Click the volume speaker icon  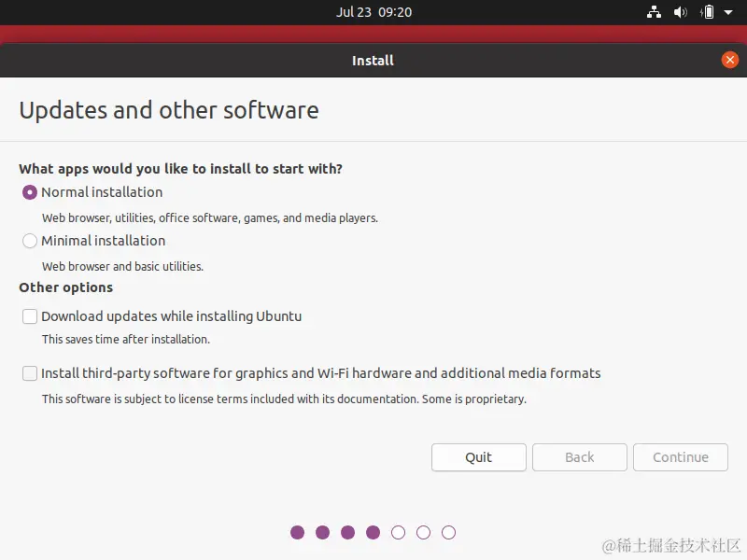(x=681, y=12)
